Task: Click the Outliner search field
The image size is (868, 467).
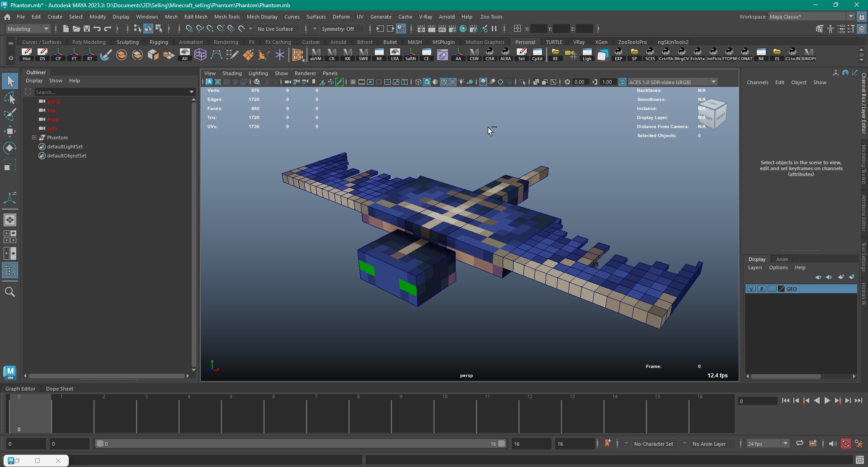Action: (111, 92)
